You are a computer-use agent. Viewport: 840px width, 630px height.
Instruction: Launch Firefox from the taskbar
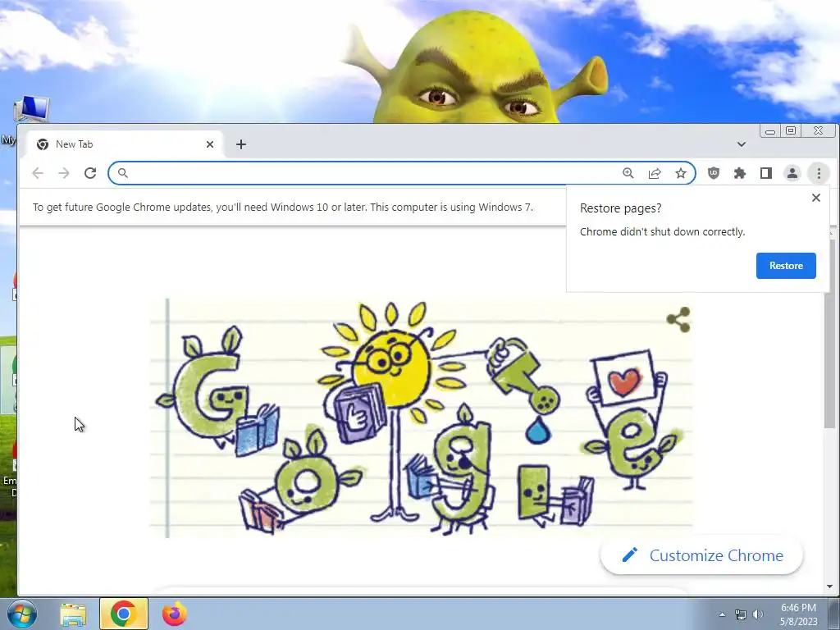pyautogui.click(x=175, y=614)
